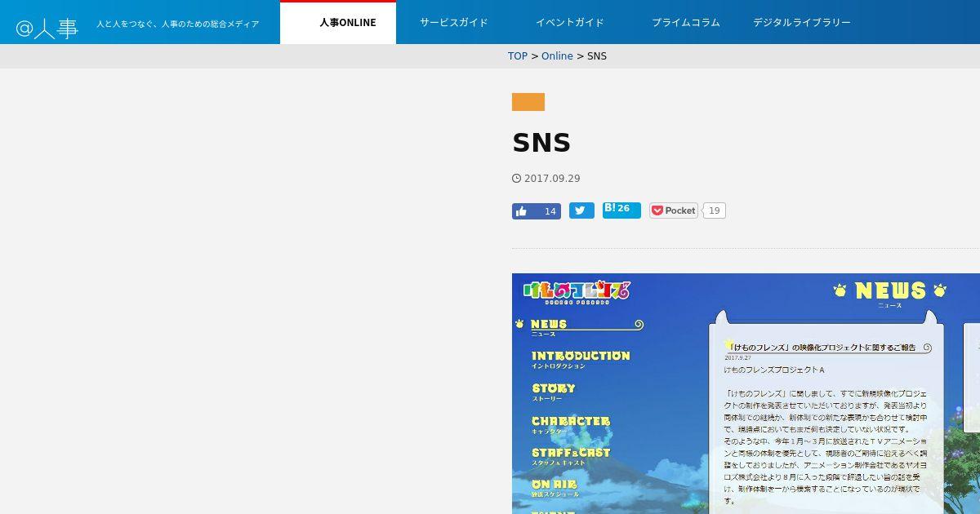This screenshot has width=980, height=514.
Task: Click the SNS article heading
Action: coord(541,143)
